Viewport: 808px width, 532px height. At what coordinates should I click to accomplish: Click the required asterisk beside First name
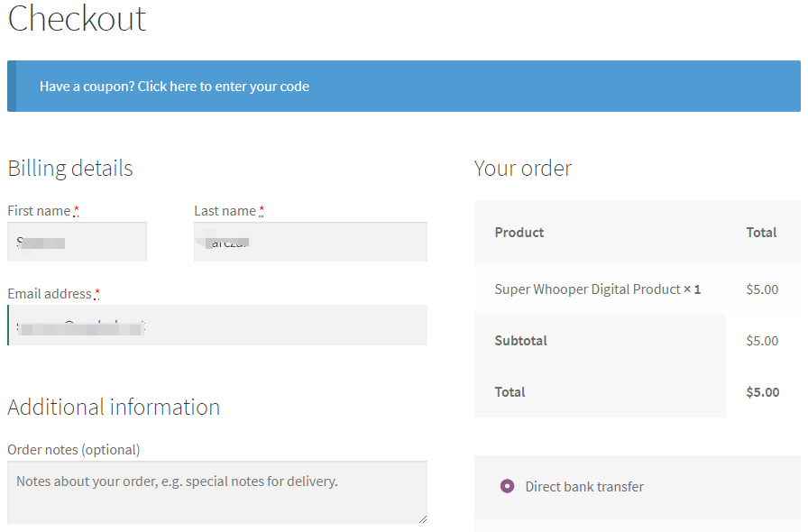tap(77, 211)
